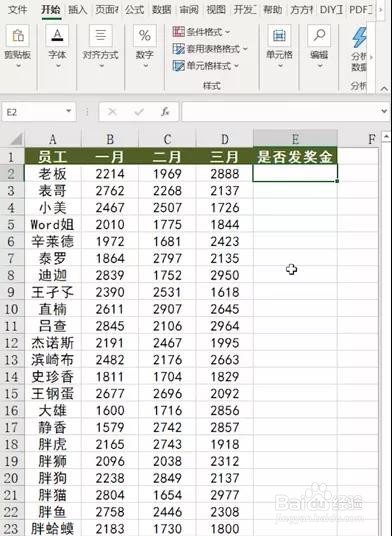Screen dimensions: 392x536
Task: Select column E header
Action: (295, 139)
